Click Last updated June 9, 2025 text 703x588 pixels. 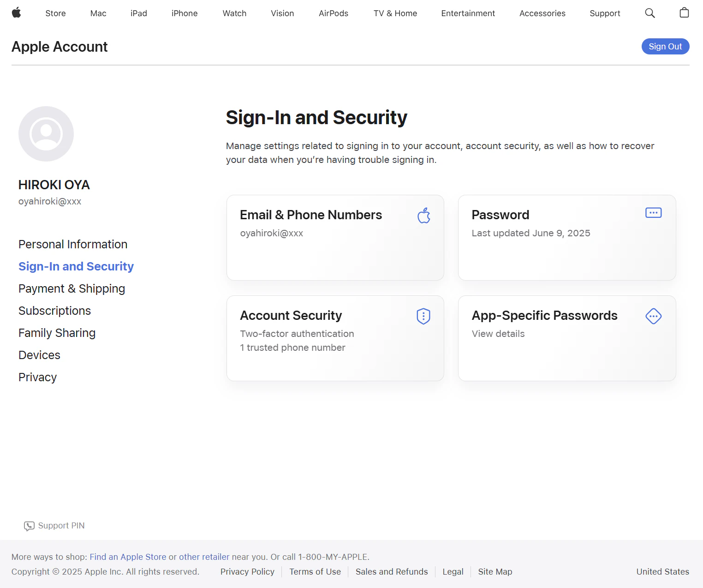[531, 233]
